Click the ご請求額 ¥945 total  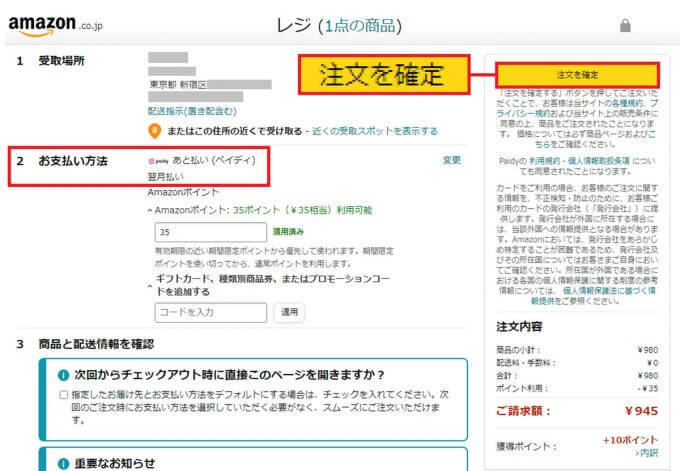pyautogui.click(x=577, y=411)
